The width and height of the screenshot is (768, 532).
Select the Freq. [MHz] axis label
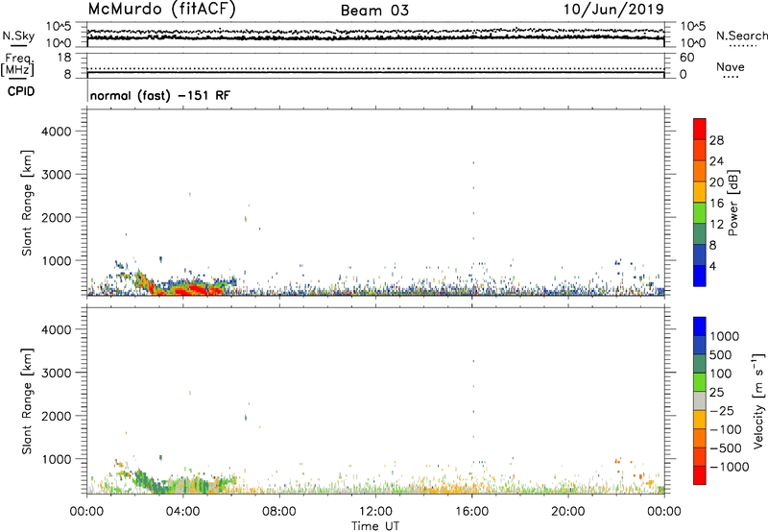coord(18,64)
